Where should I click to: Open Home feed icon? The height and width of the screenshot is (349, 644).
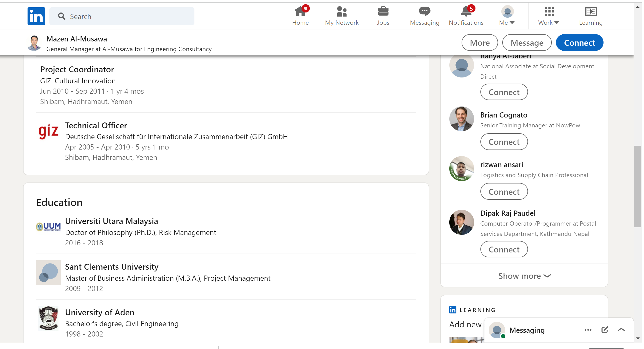[x=300, y=12]
